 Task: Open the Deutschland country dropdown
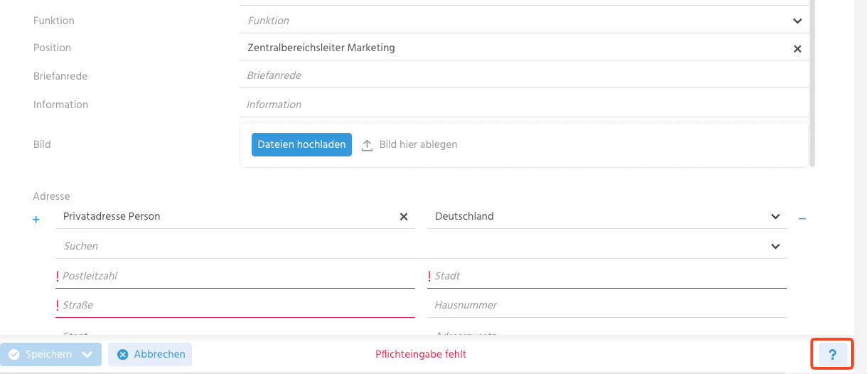[775, 217]
